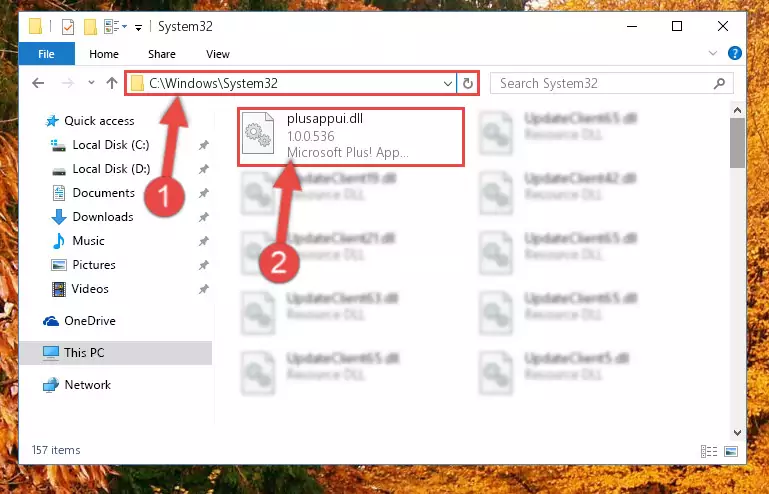Image resolution: width=769 pixels, height=494 pixels.
Task: Click the Properties quick access toolbar icon
Action: click(x=68, y=26)
